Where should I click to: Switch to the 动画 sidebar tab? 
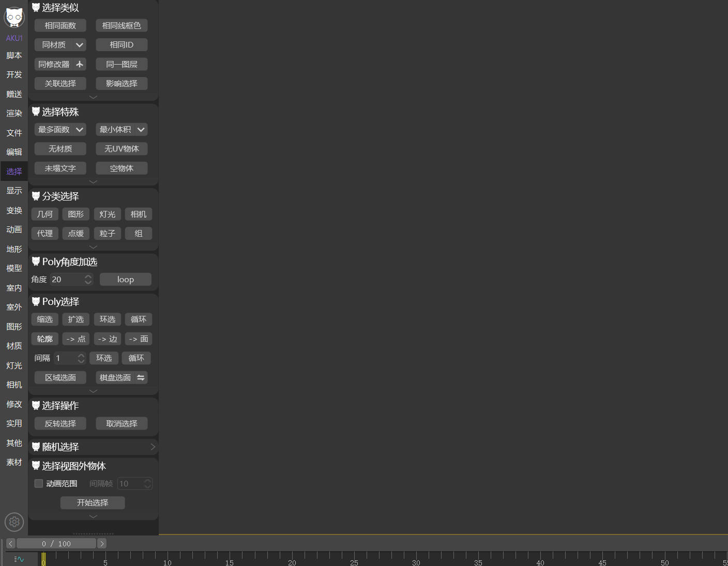point(14,230)
